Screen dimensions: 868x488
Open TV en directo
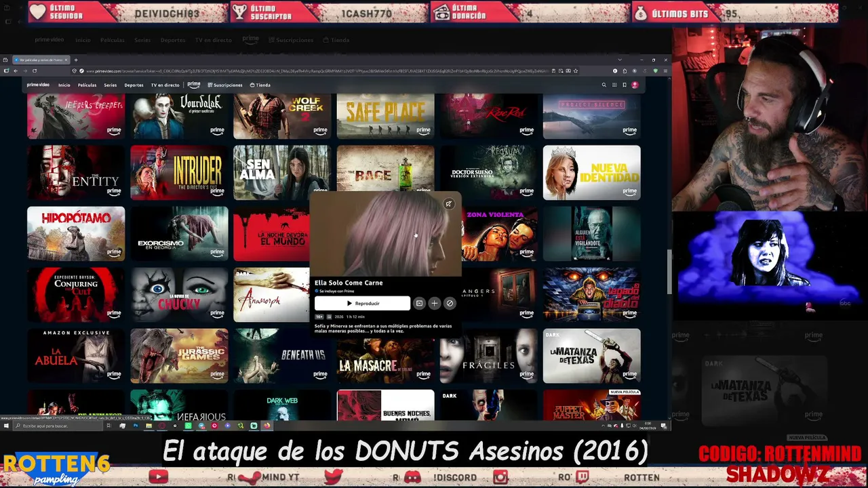point(165,85)
